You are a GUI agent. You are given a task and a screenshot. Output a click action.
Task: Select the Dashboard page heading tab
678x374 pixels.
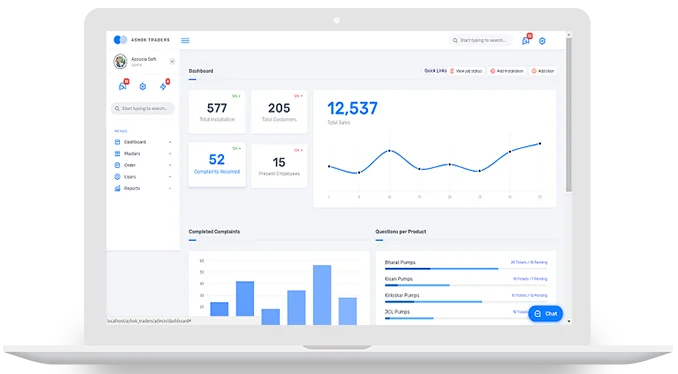point(201,71)
